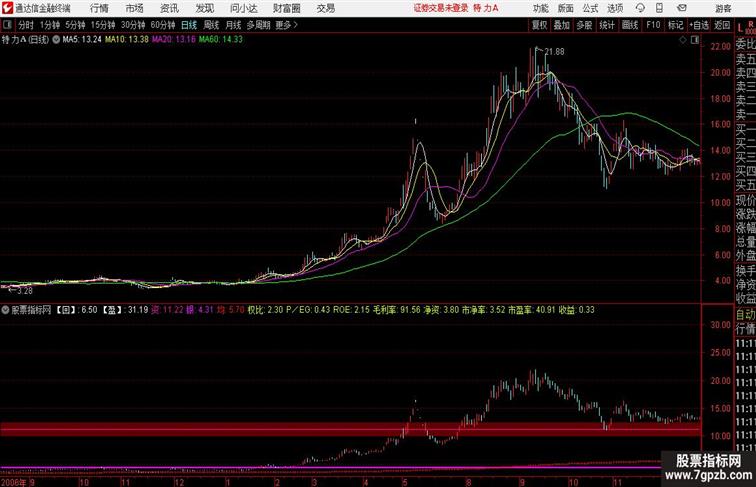
Task: Click the 标记 mark button
Action: click(675, 25)
